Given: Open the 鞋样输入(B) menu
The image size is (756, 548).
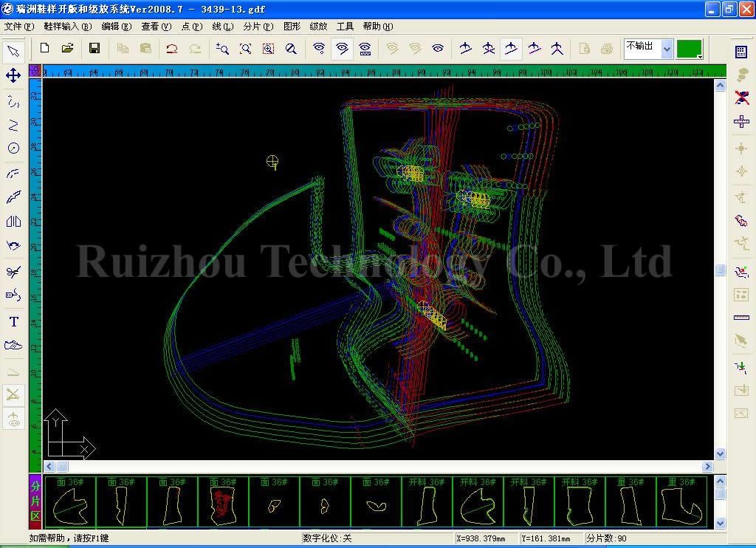Looking at the screenshot, I should pyautogui.click(x=67, y=27).
